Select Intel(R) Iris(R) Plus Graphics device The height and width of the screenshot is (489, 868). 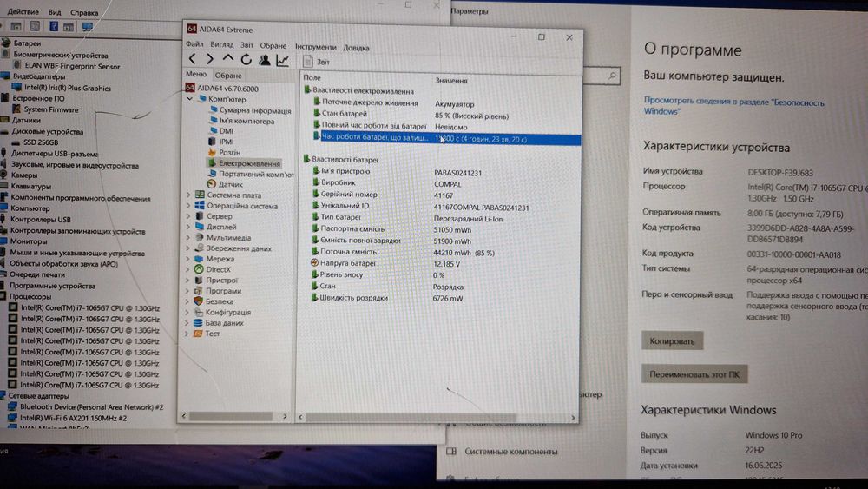[62, 88]
